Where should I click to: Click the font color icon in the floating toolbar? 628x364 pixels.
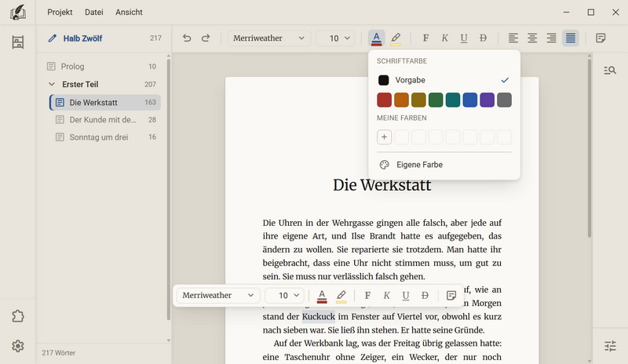pyautogui.click(x=322, y=296)
